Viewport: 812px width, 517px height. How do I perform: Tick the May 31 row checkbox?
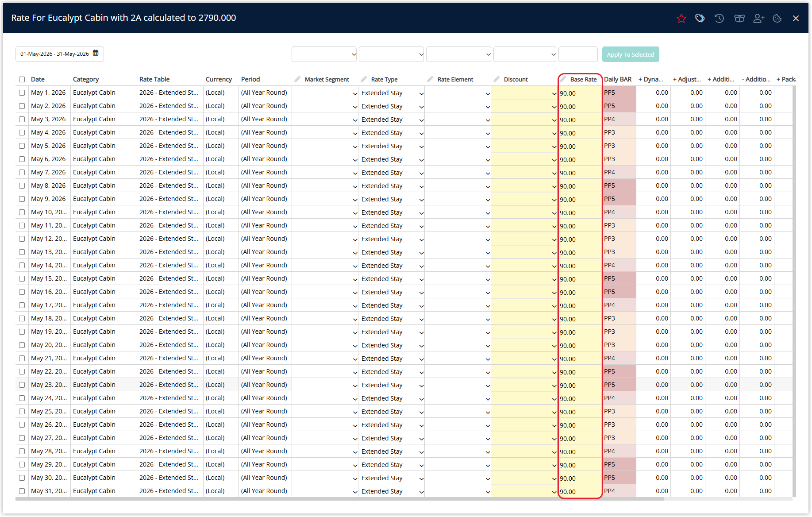22,491
